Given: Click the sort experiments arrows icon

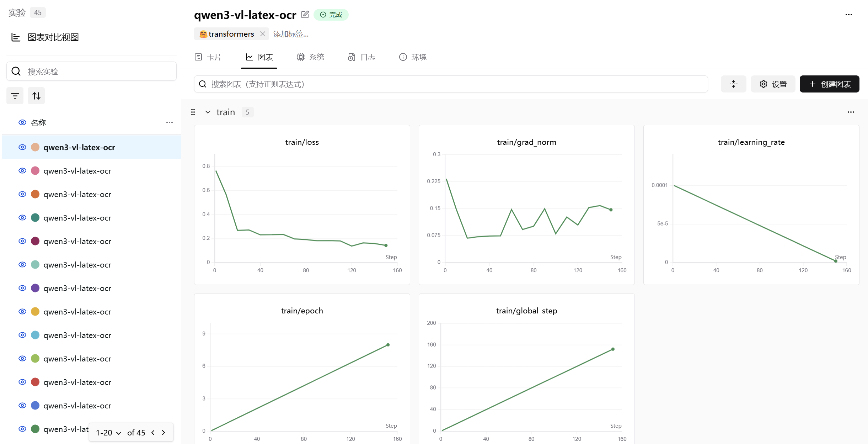Looking at the screenshot, I should 36,96.
